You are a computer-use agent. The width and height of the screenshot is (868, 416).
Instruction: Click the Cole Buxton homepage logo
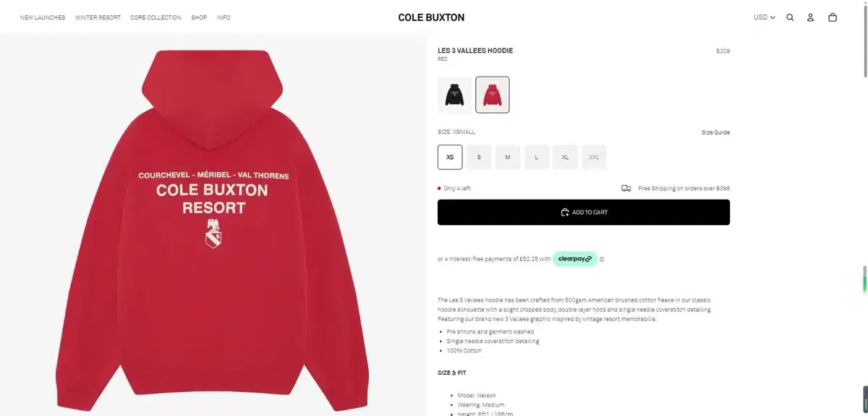click(431, 17)
